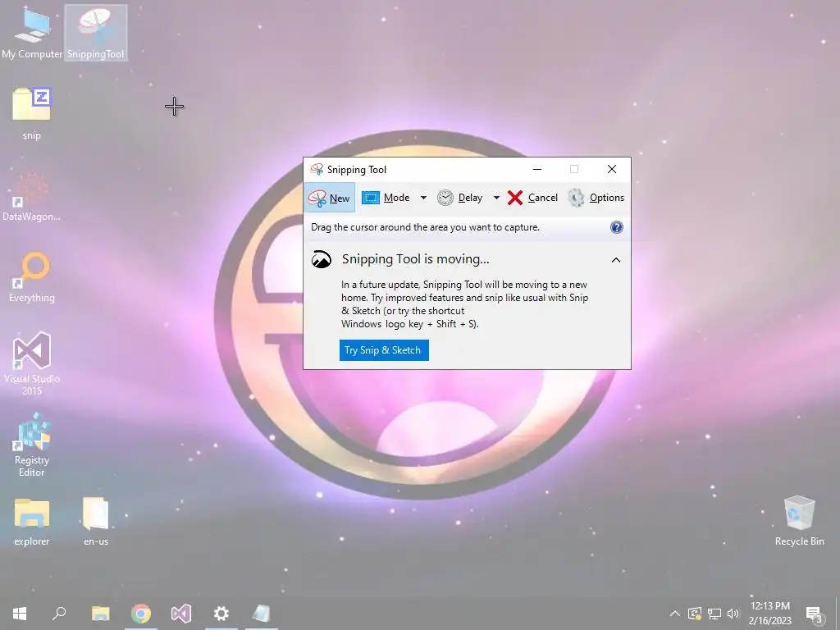Open taskbar search magnifier
The width and height of the screenshot is (840, 630).
(x=59, y=614)
